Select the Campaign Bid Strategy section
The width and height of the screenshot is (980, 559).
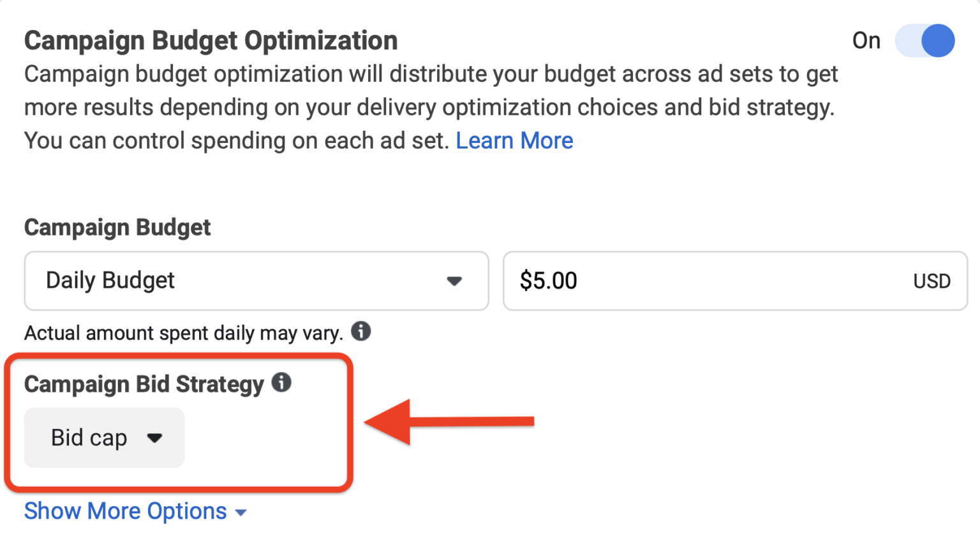coord(145,384)
